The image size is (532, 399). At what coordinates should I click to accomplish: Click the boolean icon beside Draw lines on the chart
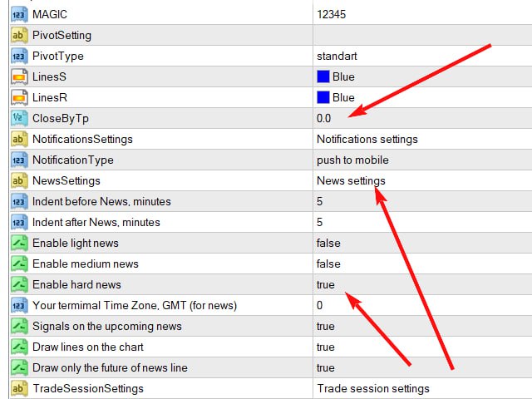[x=18, y=347]
